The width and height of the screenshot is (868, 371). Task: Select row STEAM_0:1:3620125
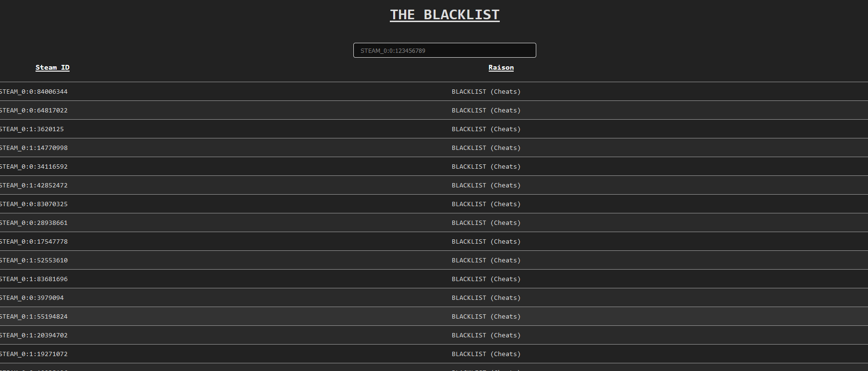tap(434, 129)
